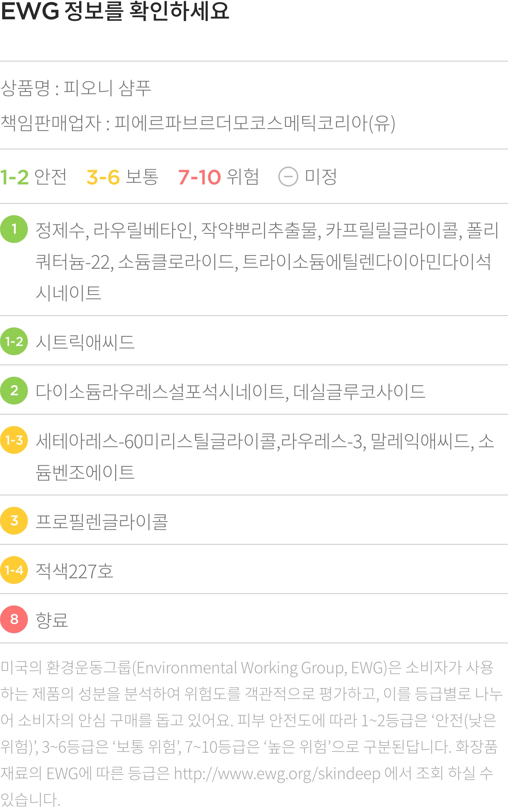Screen dimensions: 508x812
Task: Select the 3-6 보통 legend label
Action: [x=122, y=177]
